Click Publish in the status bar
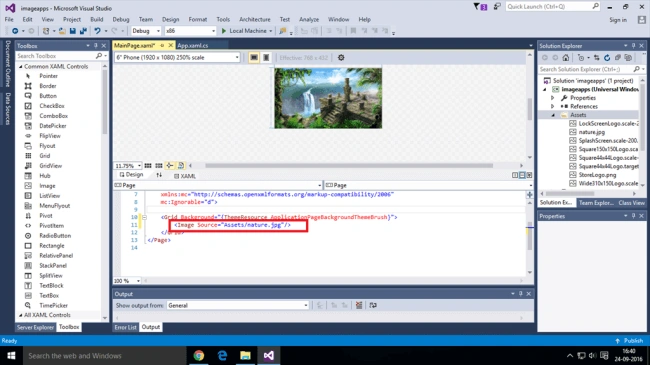 [x=629, y=341]
